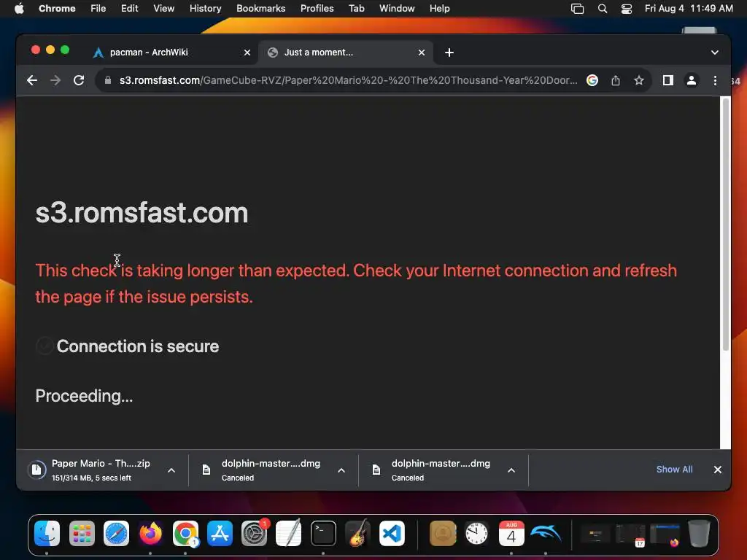Expand the Paper Mario zip download options
747x560 pixels.
pyautogui.click(x=171, y=470)
